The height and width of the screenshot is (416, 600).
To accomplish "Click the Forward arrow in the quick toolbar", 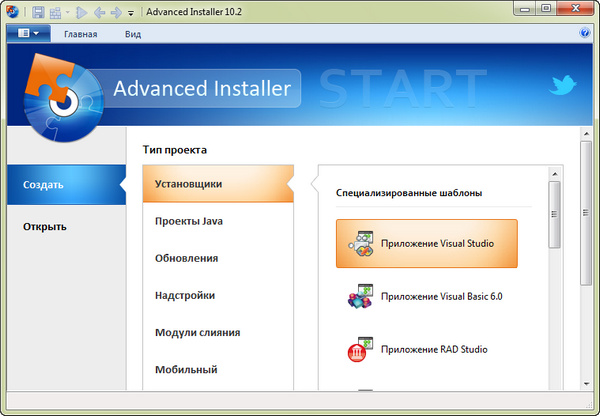I will click(x=116, y=12).
